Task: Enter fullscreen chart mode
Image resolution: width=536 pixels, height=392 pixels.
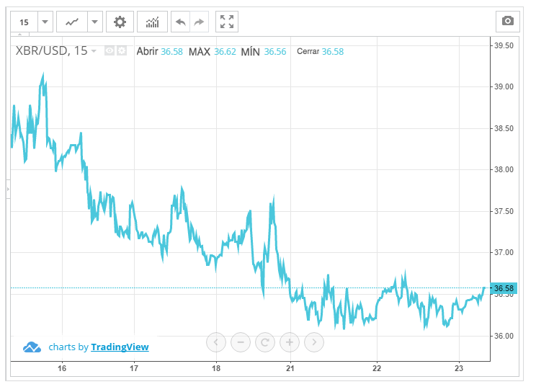Action: [x=227, y=22]
